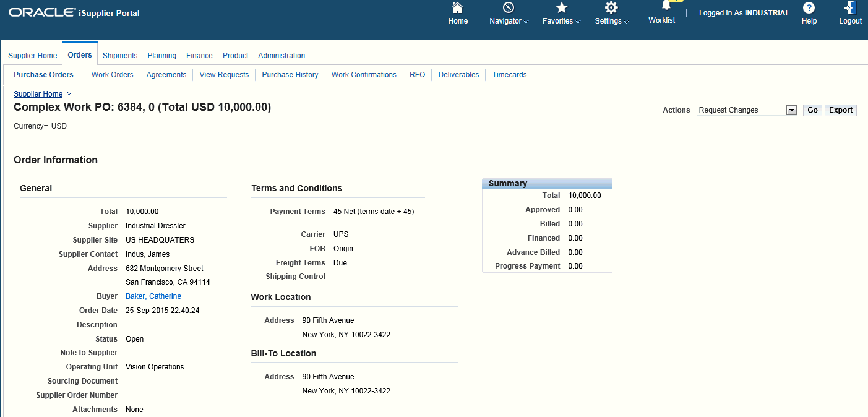
Task: Expand the Favorites dropdown arrow
Action: [578, 22]
